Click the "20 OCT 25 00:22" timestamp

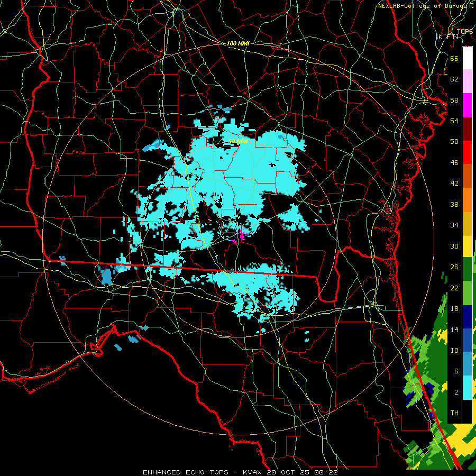(302, 472)
